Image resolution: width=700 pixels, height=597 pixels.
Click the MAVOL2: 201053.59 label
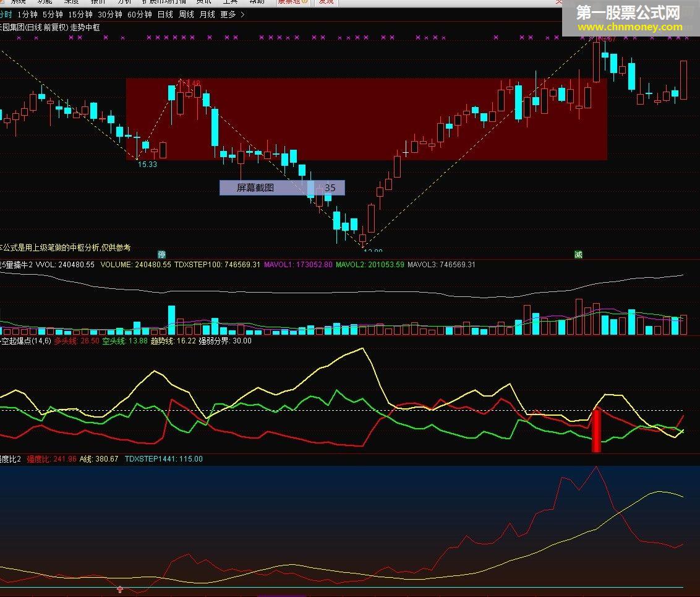coord(370,265)
